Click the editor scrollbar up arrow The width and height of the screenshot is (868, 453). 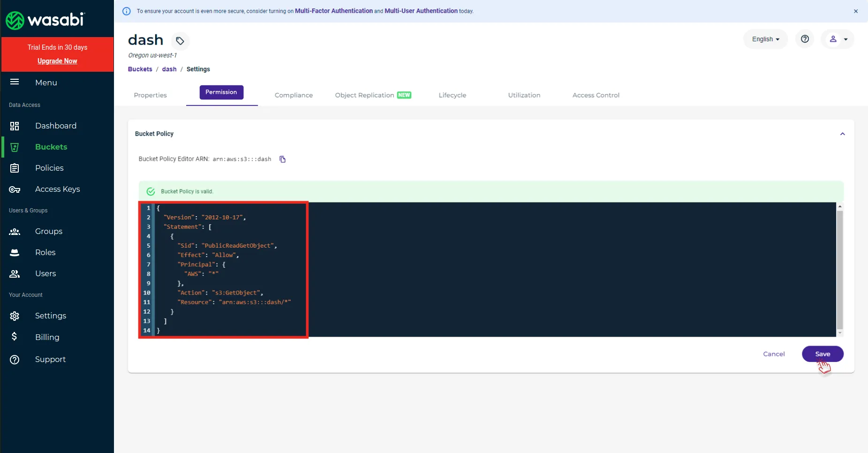coord(840,206)
